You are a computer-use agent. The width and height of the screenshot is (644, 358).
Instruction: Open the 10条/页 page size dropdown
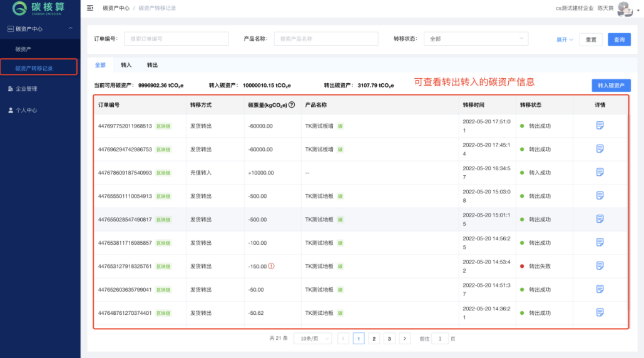pos(312,339)
